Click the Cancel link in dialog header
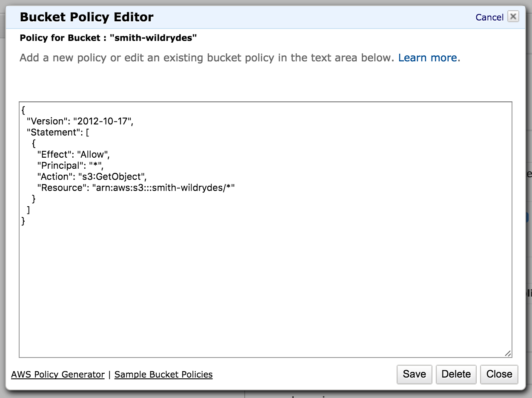 point(489,17)
